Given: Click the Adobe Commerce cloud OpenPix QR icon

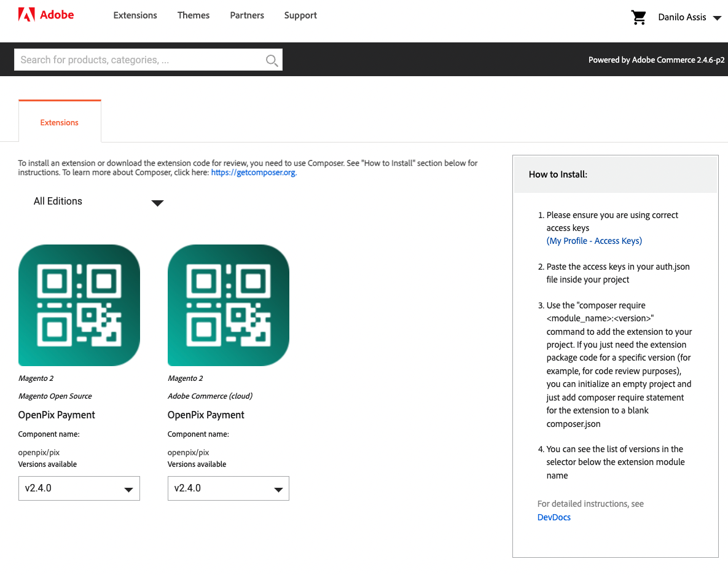Looking at the screenshot, I should (229, 305).
